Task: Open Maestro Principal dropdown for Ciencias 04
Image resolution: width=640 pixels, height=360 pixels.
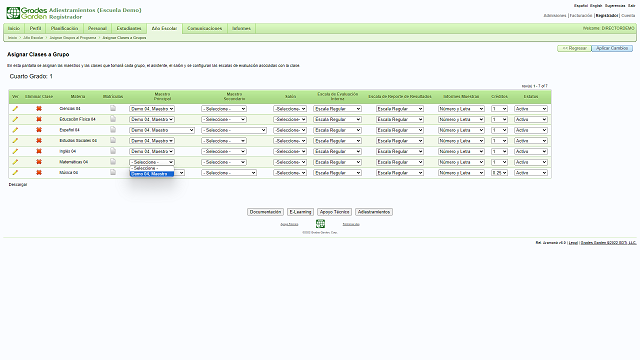Action: point(152,109)
